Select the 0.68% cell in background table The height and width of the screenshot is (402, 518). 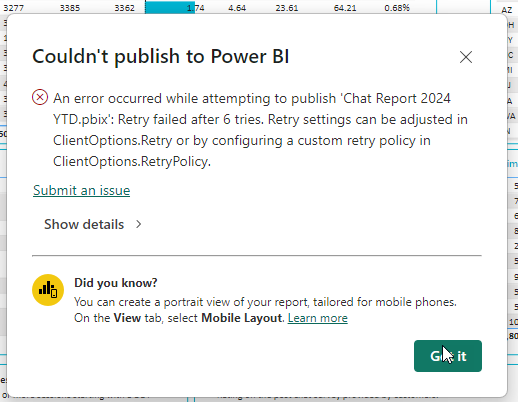click(397, 8)
